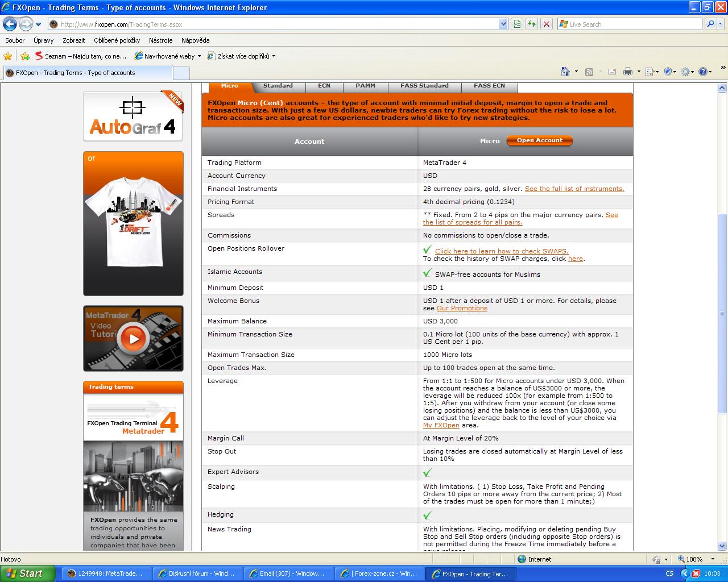Viewport: 728px width, 582px height.
Task: Open the Soubor menu
Action: (x=15, y=40)
